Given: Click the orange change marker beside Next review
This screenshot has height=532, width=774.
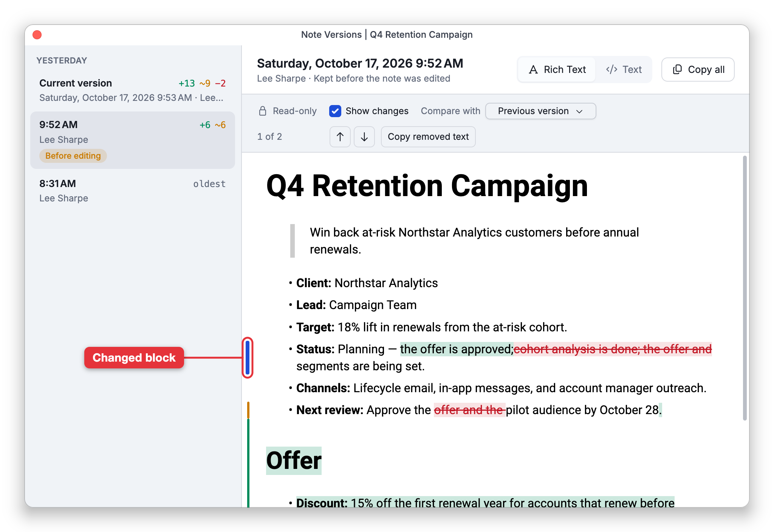Looking at the screenshot, I should click(248, 410).
